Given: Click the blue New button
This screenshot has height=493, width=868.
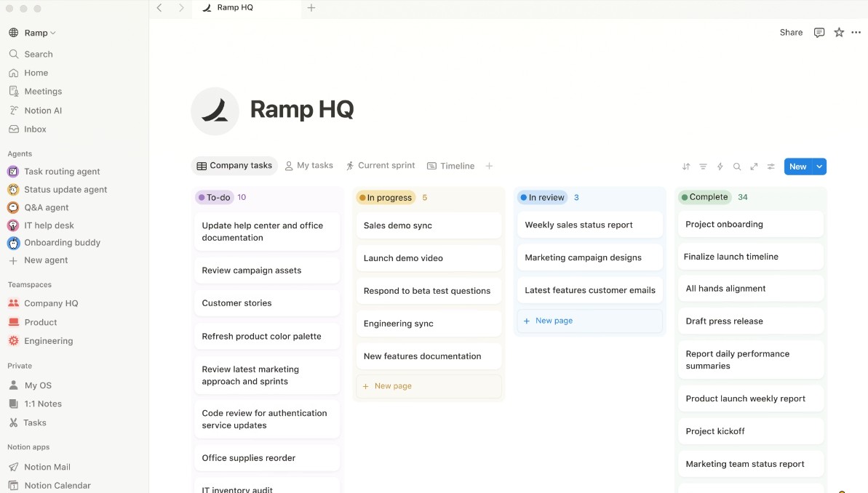Looking at the screenshot, I should click(797, 167).
